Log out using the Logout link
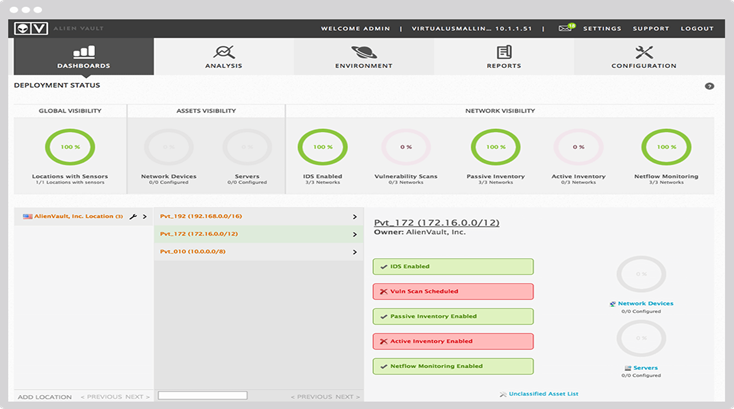734x409 pixels. [697, 29]
